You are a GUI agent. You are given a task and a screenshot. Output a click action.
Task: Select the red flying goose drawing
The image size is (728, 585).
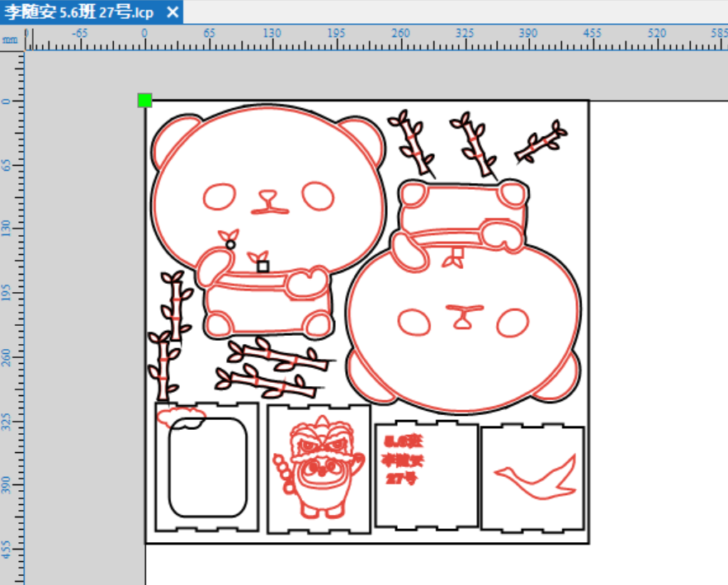536,477
